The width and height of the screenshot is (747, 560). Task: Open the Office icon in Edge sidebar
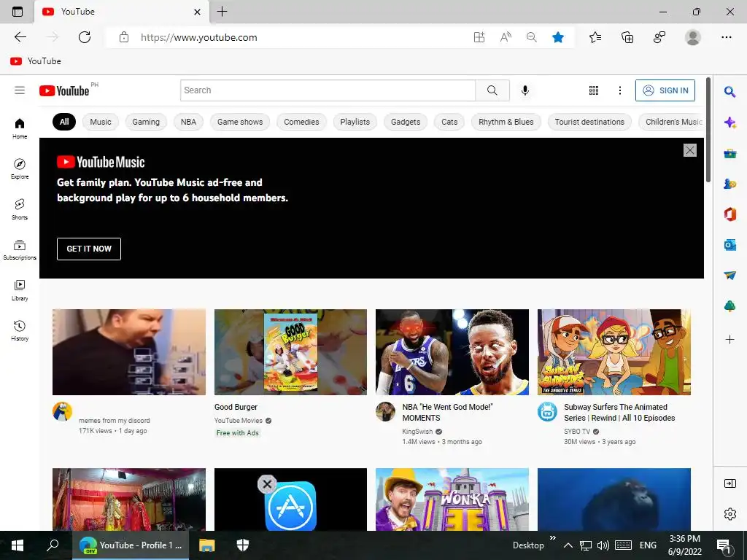[x=729, y=214]
